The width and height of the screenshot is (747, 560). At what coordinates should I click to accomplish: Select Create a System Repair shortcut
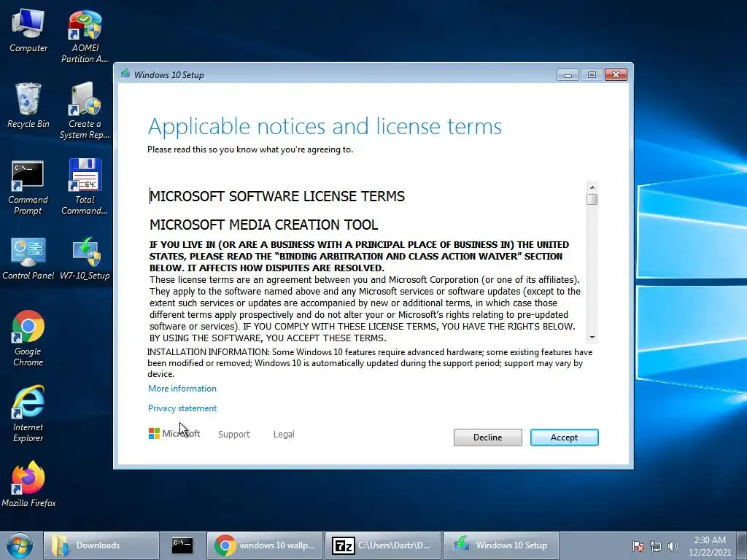(x=85, y=112)
